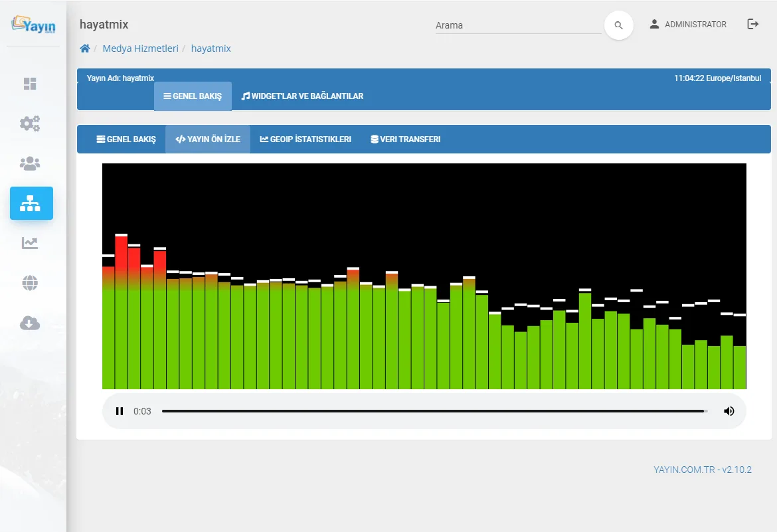Go to home via breadcrumb house icon
Screen dimensions: 777x532
[85, 48]
